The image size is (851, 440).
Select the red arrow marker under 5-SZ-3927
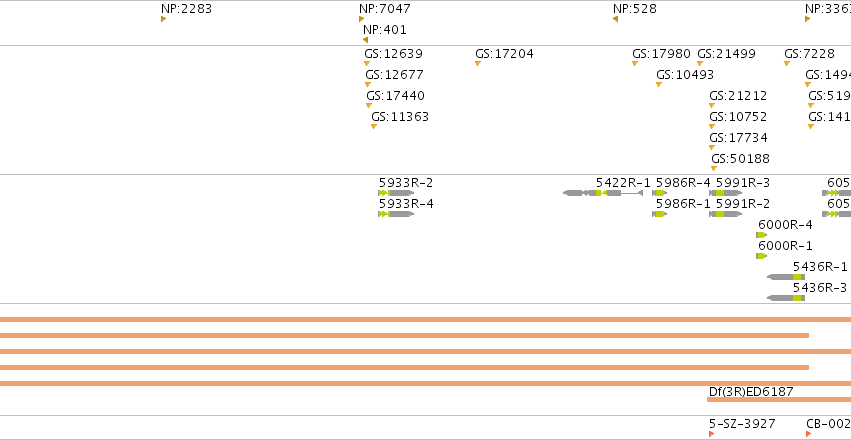coord(712,434)
